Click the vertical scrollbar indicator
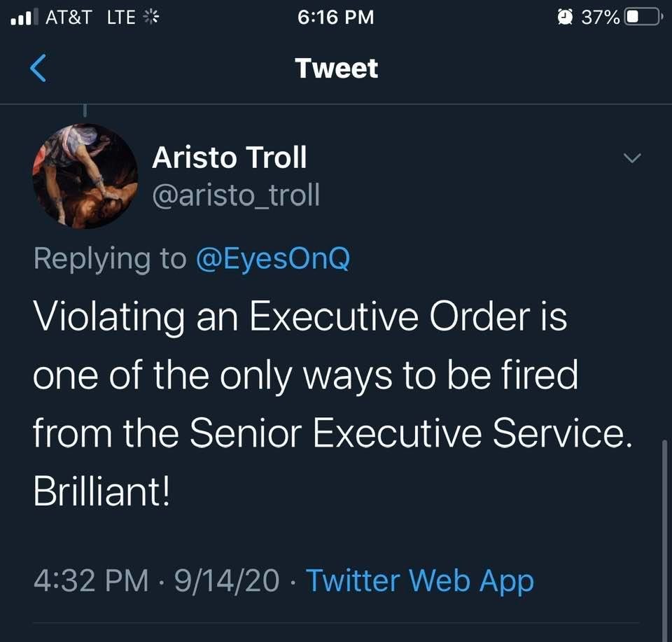 click(664, 532)
